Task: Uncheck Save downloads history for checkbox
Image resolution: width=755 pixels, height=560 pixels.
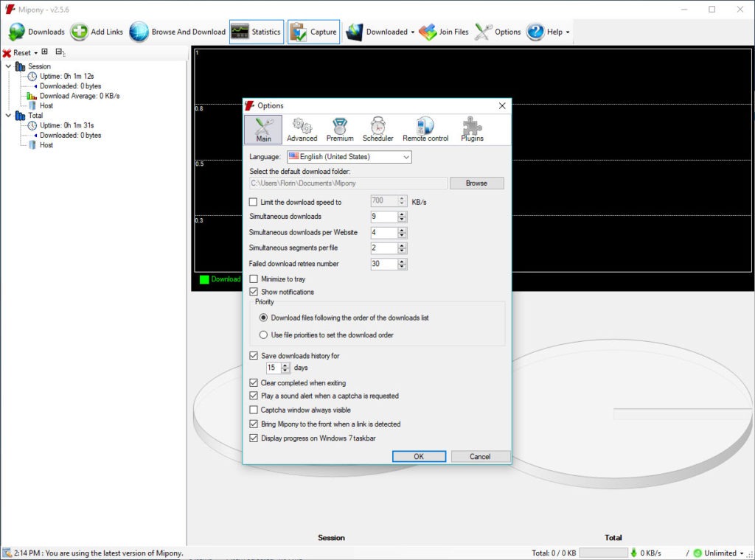Action: point(254,356)
